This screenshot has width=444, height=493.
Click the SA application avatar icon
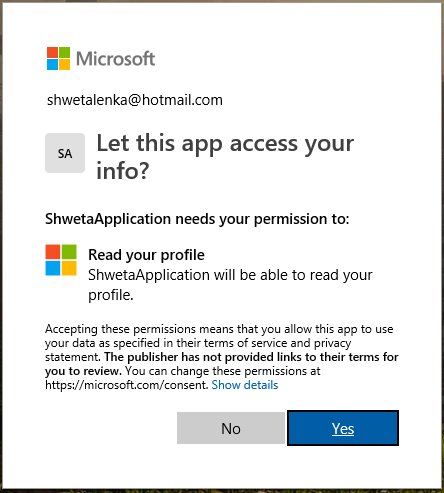(65, 153)
